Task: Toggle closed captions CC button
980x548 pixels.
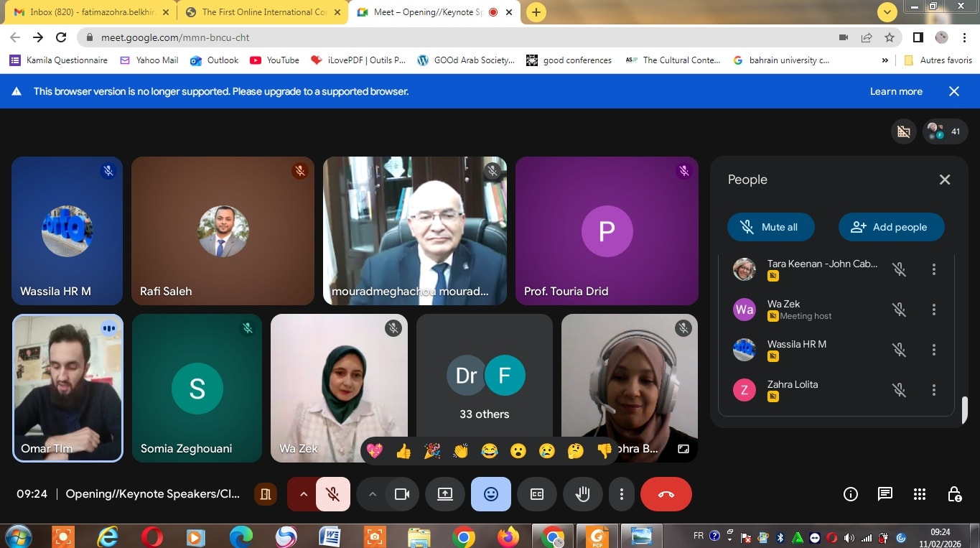Action: click(536, 494)
